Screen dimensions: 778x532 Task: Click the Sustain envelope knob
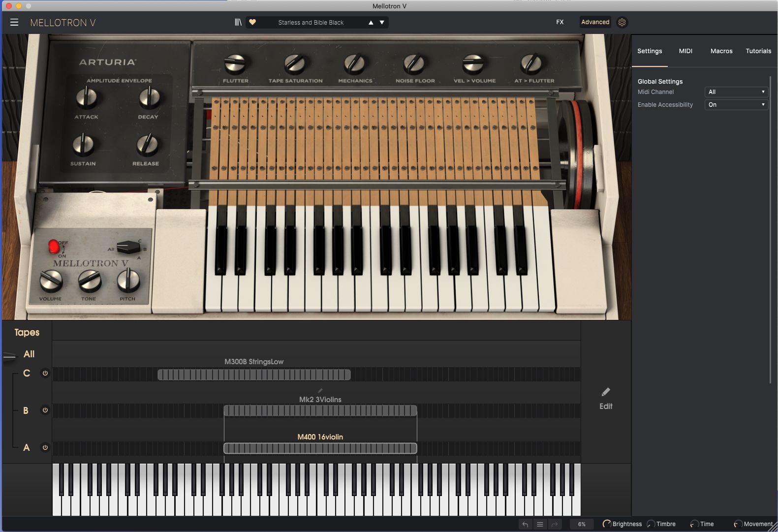83,145
